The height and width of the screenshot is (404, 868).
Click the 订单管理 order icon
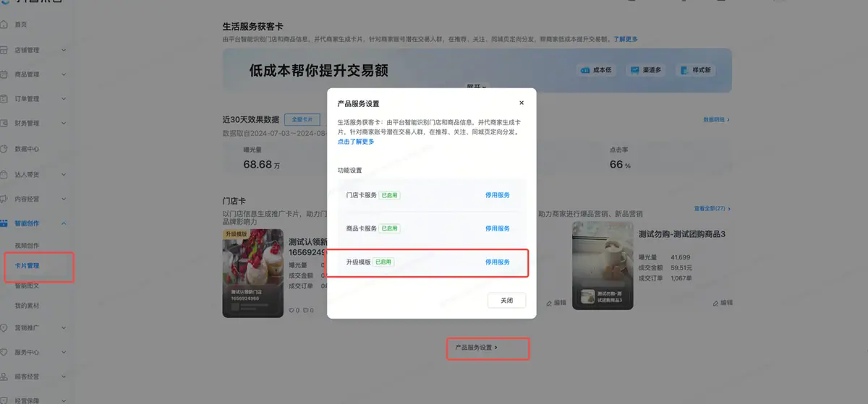click(4, 99)
